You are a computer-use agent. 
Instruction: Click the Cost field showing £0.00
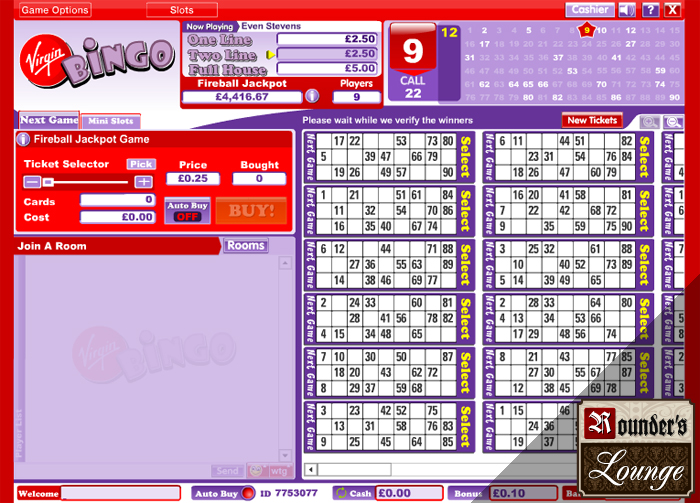tap(118, 217)
